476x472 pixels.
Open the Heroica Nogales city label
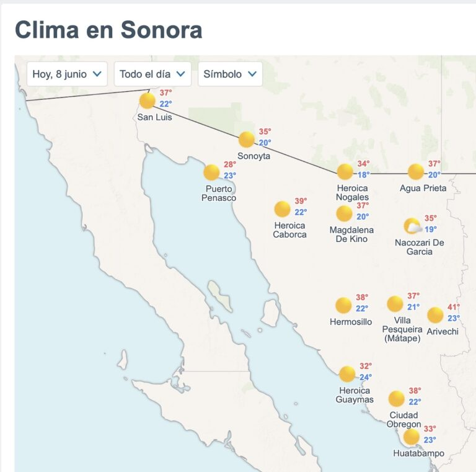352,192
